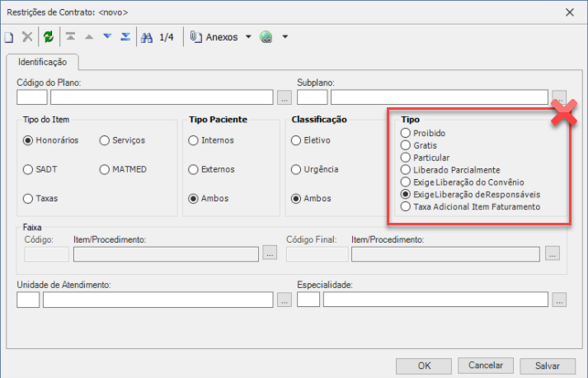This screenshot has height=378, width=588.
Task: Open dropdown arrow beside the globe icon
Action: click(x=285, y=37)
